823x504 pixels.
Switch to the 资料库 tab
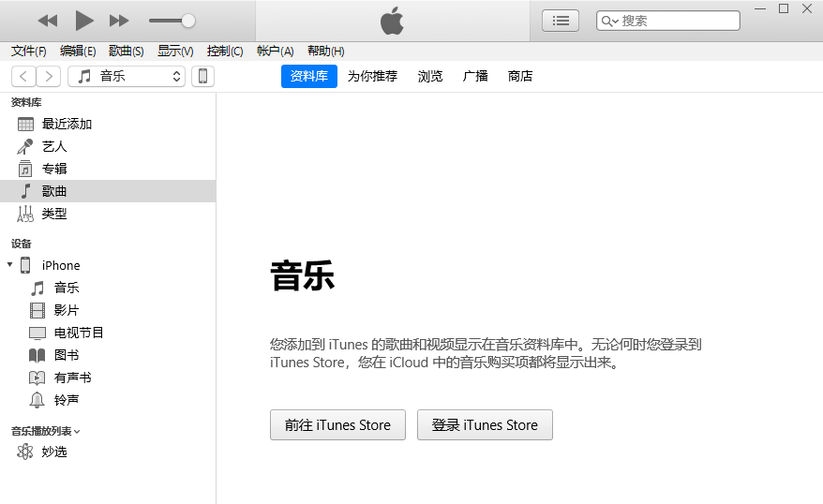309,77
